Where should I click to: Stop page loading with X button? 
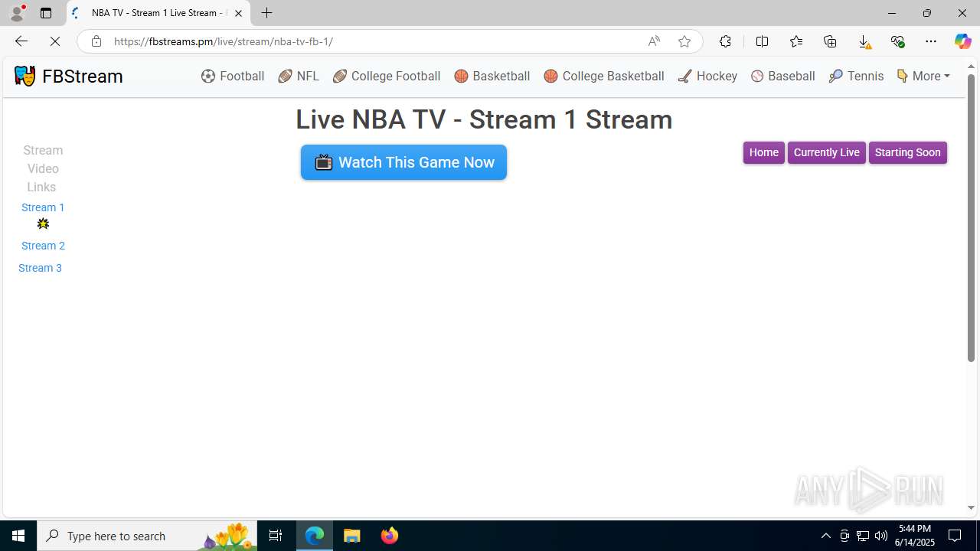tap(55, 41)
